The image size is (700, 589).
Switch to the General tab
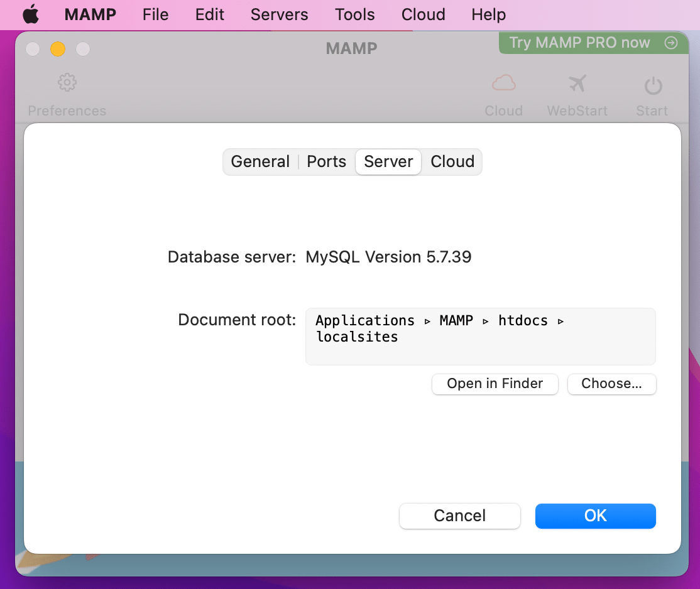[260, 161]
